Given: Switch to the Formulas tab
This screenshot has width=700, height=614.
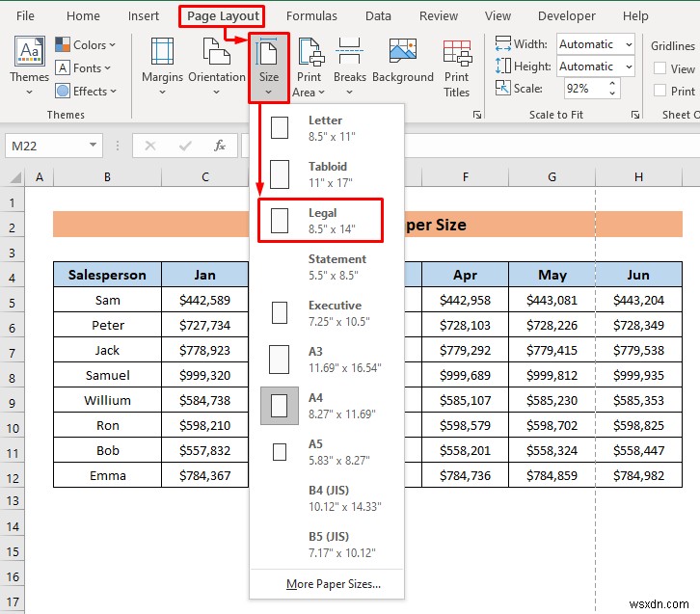Looking at the screenshot, I should [311, 16].
